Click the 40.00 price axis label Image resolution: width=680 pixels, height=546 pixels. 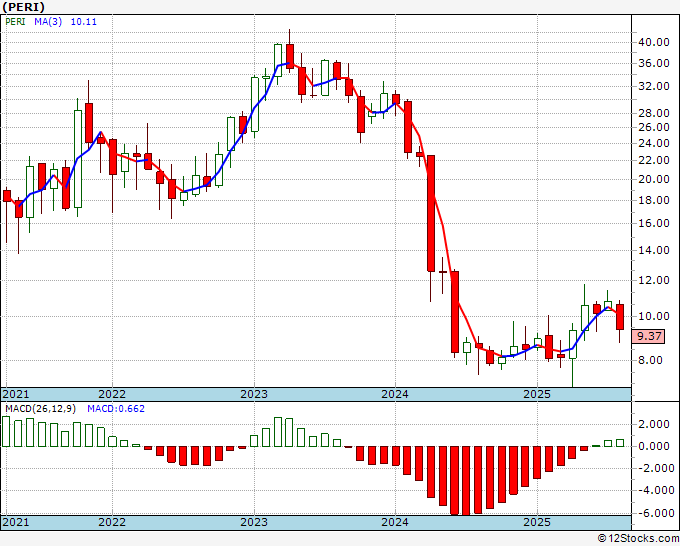tap(654, 43)
